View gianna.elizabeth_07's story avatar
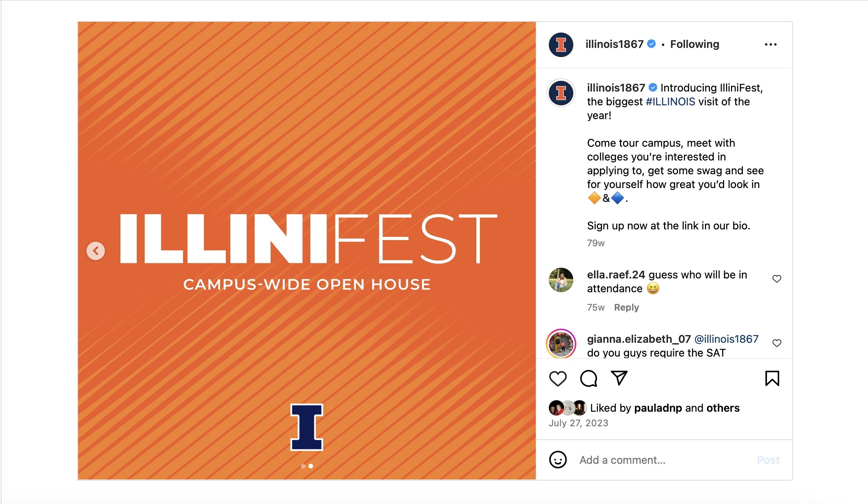This screenshot has width=868, height=504. (561, 344)
